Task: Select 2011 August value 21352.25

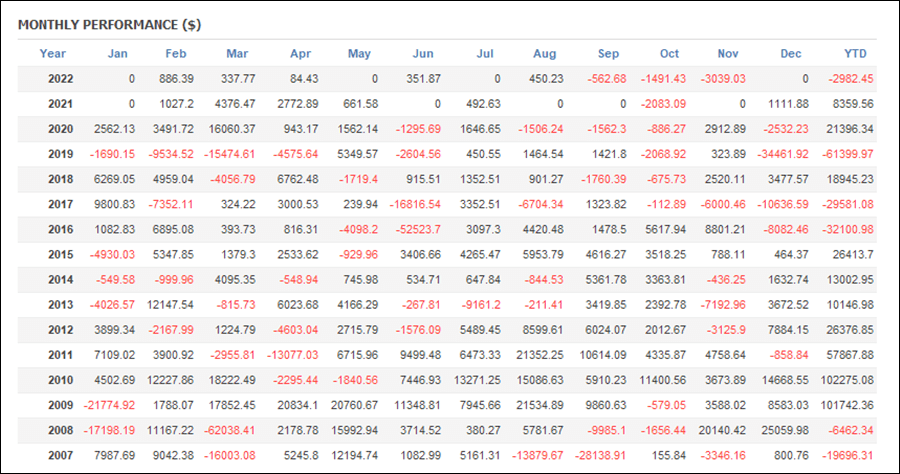Action: [540, 355]
